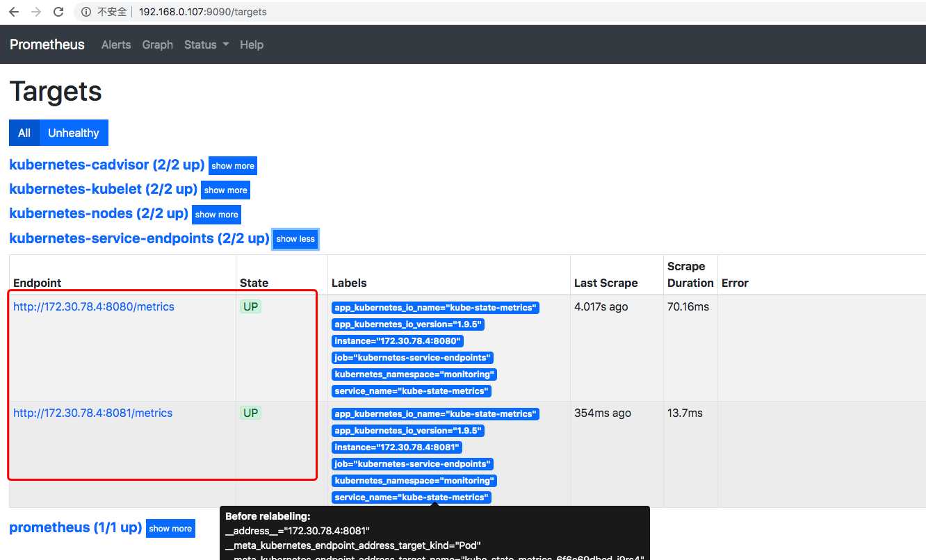Click app_kubernetes_io_version label in 8081 row
The width and height of the screenshot is (926, 560).
tap(407, 431)
